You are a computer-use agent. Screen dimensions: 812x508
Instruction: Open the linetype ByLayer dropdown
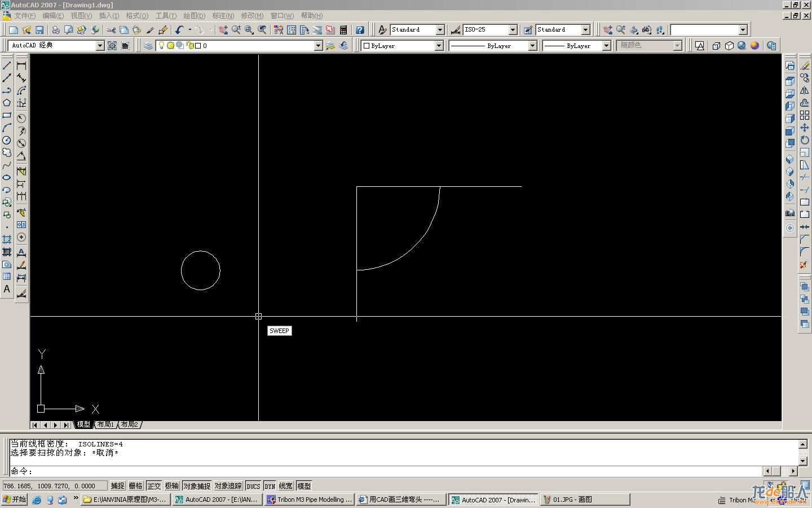pyautogui.click(x=532, y=46)
